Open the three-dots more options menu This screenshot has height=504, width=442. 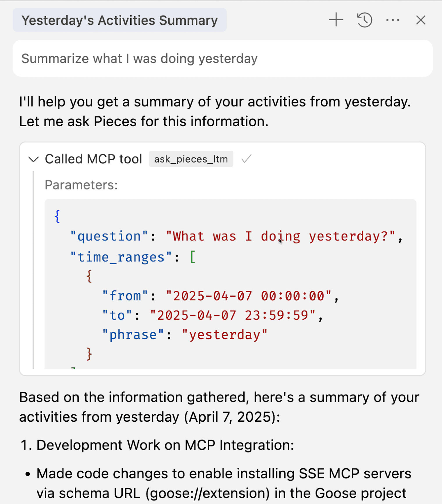pos(393,20)
